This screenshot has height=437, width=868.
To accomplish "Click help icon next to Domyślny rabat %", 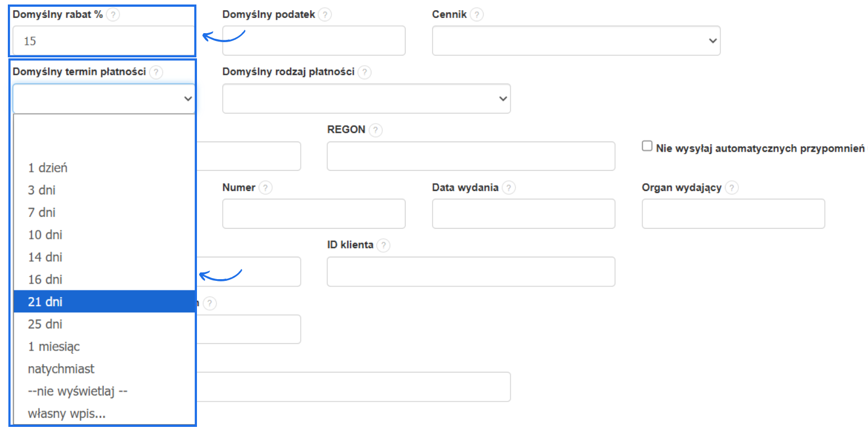I will click(x=113, y=15).
